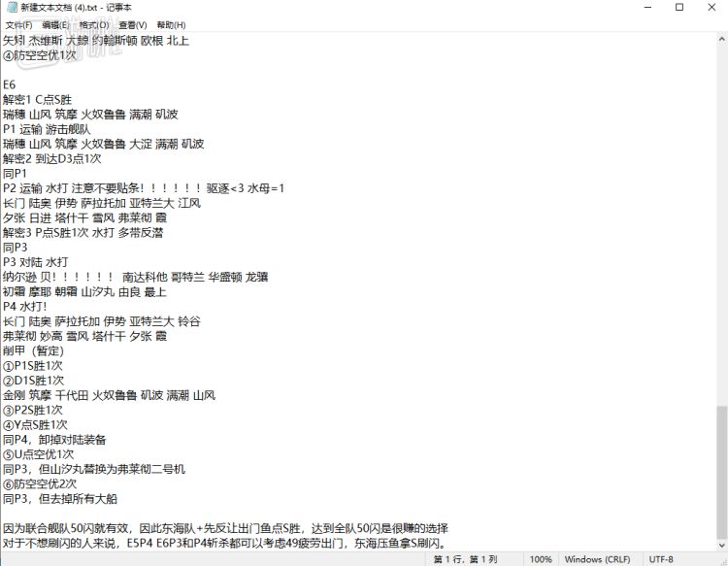Open the 查看(V) menu
728x566 pixels.
pos(132,25)
